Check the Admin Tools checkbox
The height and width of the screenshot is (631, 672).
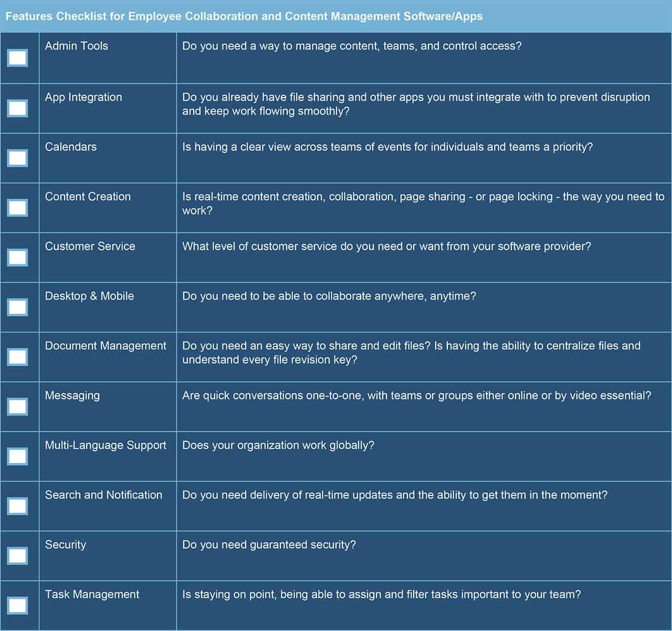click(x=17, y=58)
